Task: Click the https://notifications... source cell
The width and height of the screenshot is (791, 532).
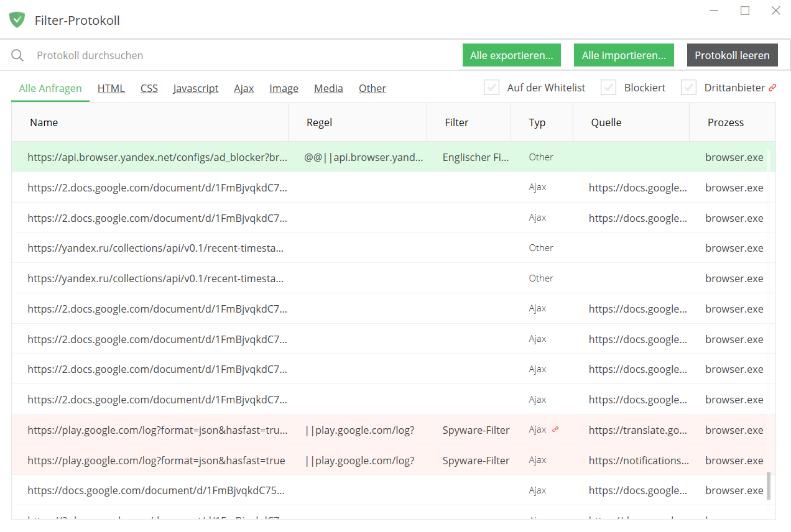Action: click(639, 461)
